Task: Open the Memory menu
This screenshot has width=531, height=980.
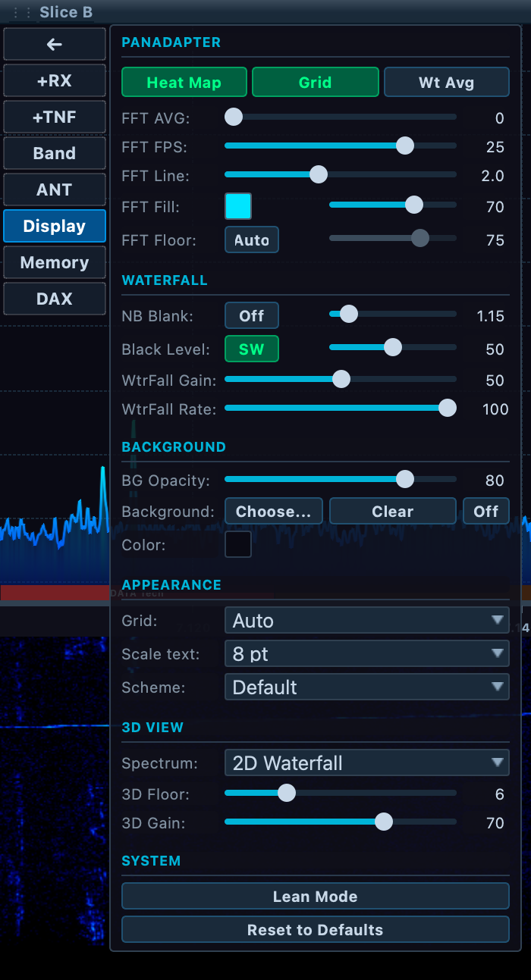Action: tap(54, 262)
